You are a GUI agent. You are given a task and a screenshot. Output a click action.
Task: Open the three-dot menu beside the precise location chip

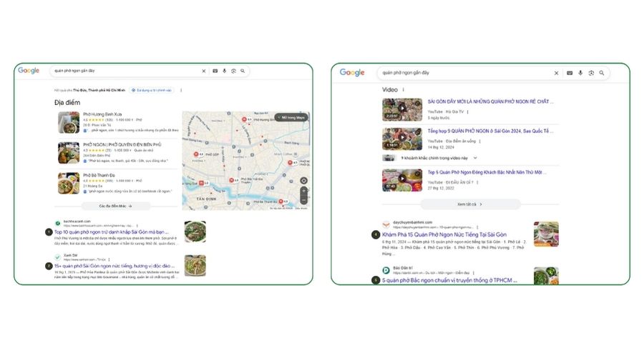tap(181, 90)
